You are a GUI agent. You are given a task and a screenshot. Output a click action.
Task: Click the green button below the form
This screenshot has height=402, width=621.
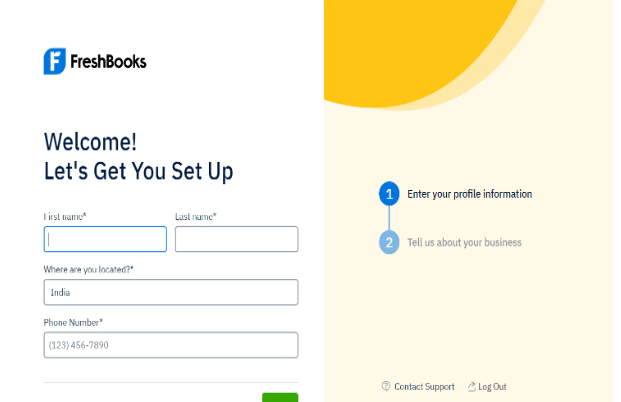point(280,397)
